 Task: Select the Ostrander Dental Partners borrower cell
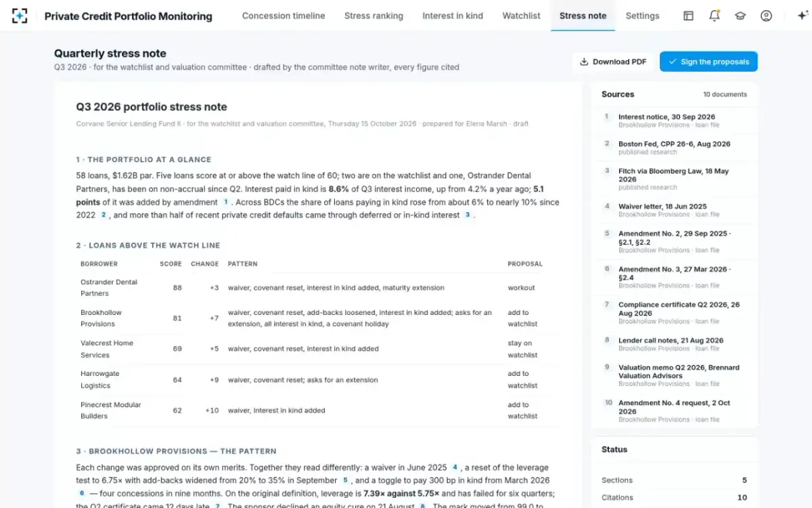point(114,288)
